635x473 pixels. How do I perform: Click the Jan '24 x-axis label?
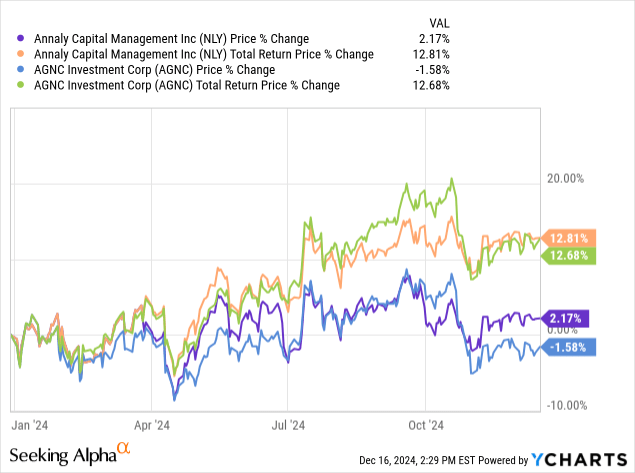click(x=33, y=424)
